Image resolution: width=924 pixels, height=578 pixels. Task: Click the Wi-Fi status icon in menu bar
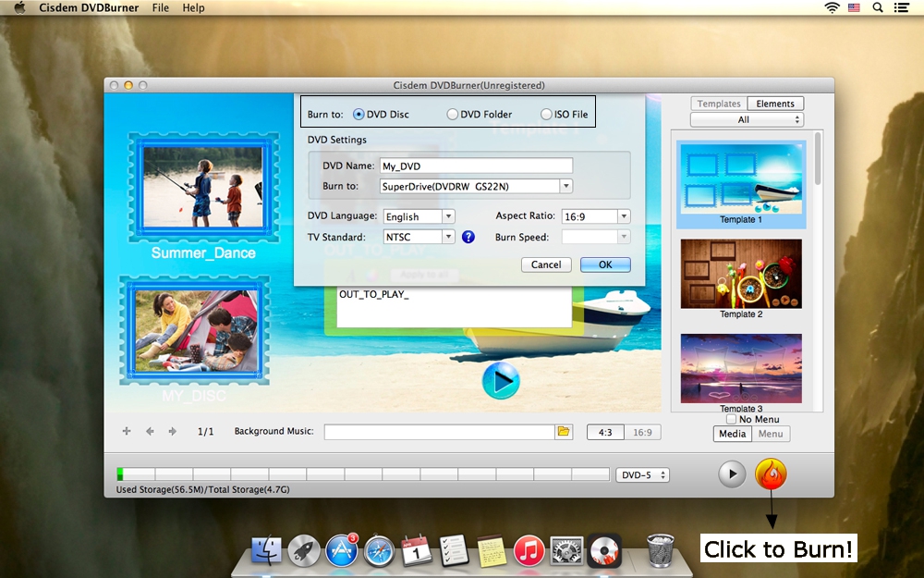tap(832, 7)
